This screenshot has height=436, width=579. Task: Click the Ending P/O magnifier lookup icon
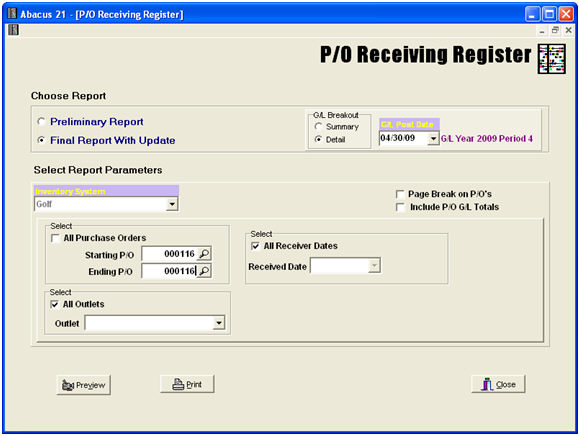pyautogui.click(x=204, y=271)
